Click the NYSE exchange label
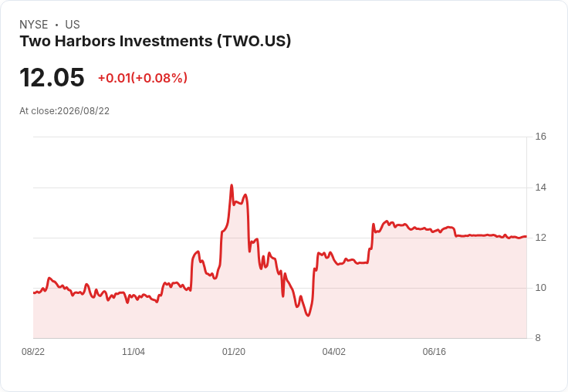This screenshot has width=568, height=392. pos(34,25)
